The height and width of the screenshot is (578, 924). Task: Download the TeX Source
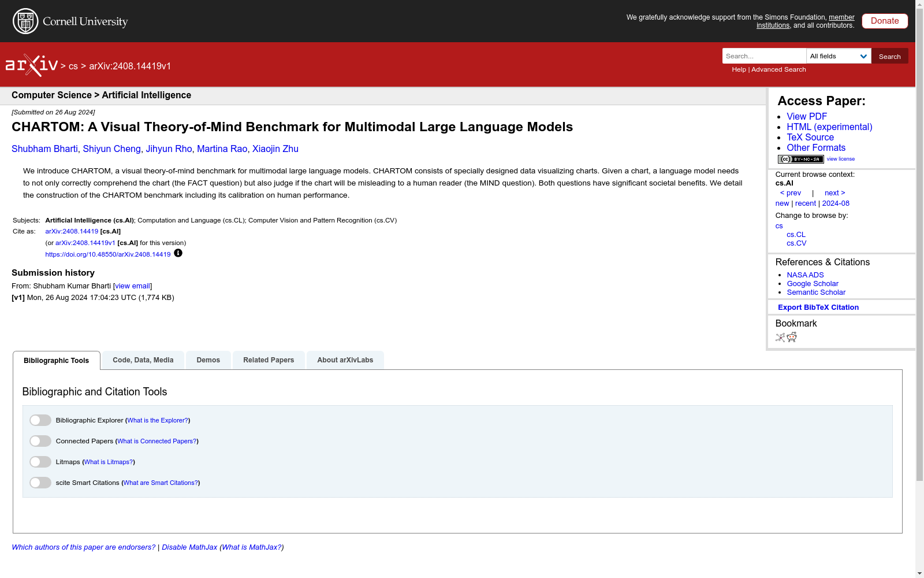(x=810, y=138)
